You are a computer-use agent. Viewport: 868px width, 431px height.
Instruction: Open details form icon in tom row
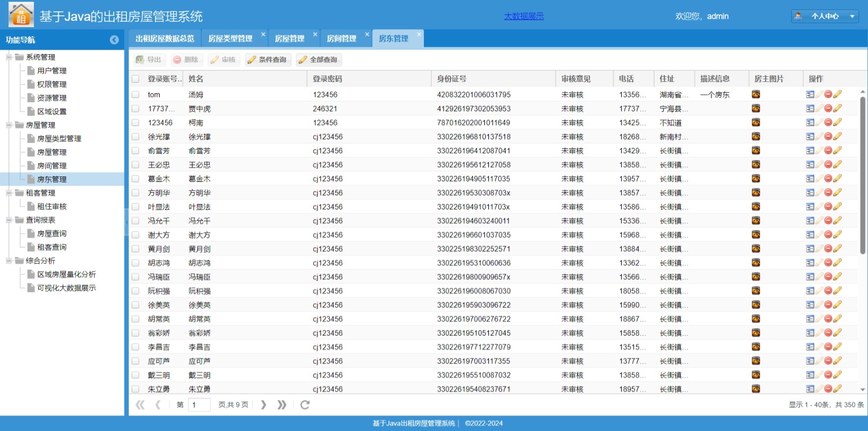click(810, 94)
